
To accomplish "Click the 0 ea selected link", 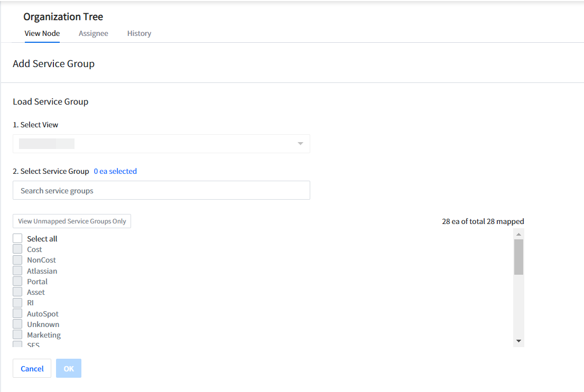I will tap(115, 171).
